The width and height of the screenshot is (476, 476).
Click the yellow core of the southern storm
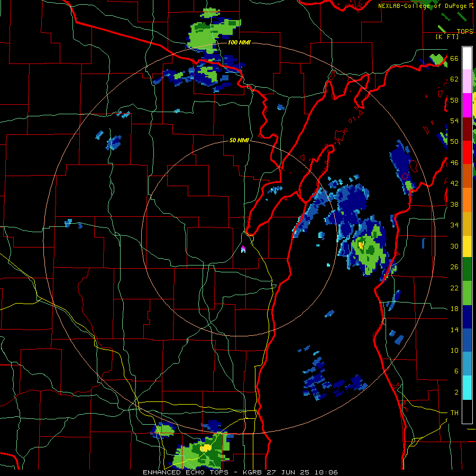pos(206,447)
